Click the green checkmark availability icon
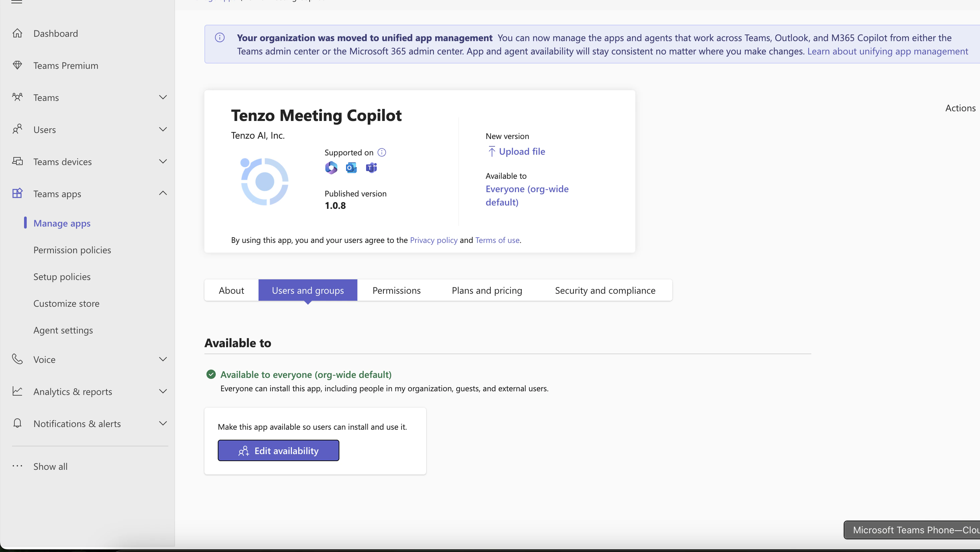Viewport: 980px width, 552px height. click(x=211, y=375)
